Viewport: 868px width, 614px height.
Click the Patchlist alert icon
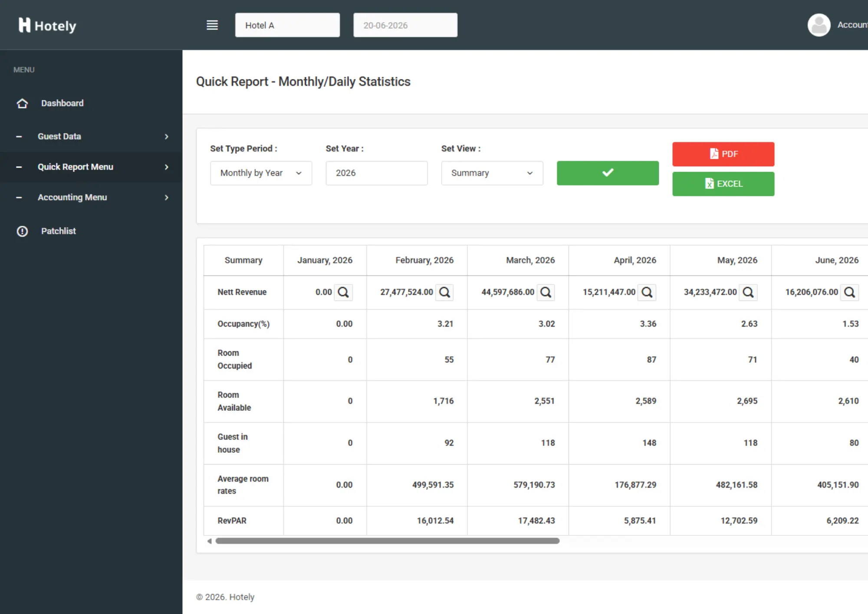pyautogui.click(x=22, y=231)
